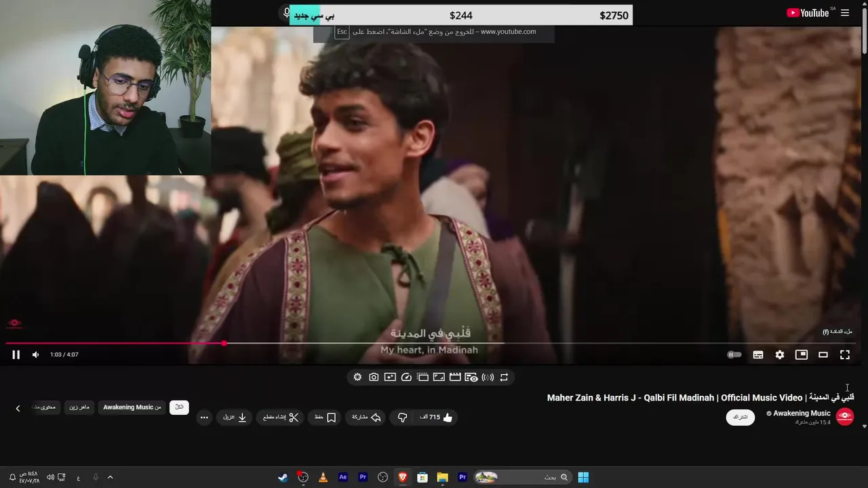Viewport: 868px width, 488px height.
Task: Click the بي سي جديد goal label
Action: [313, 16]
